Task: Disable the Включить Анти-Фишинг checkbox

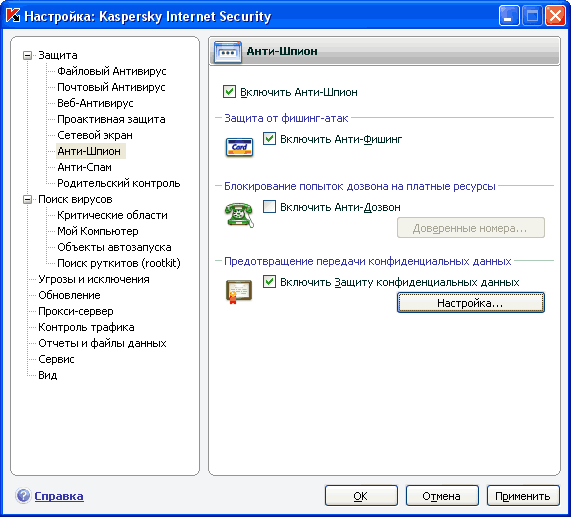Action: pyautogui.click(x=269, y=139)
